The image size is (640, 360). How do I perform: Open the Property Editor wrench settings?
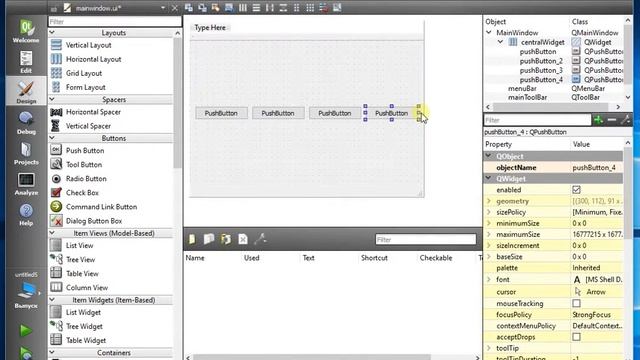tap(625, 120)
